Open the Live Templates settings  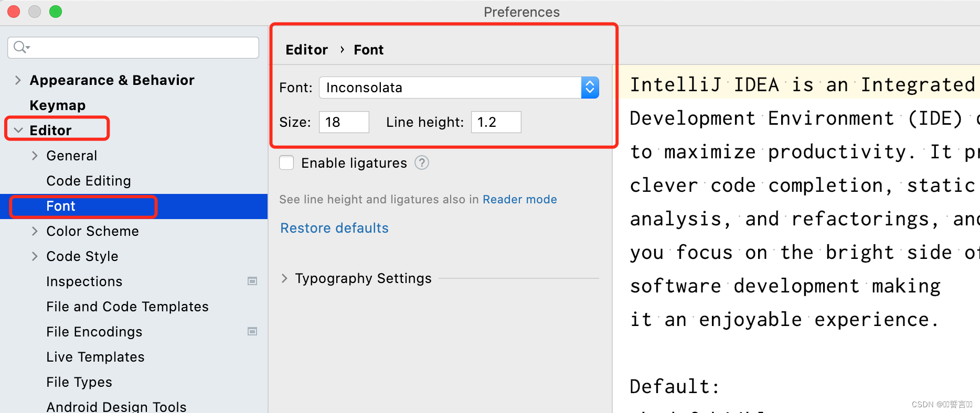(x=95, y=357)
